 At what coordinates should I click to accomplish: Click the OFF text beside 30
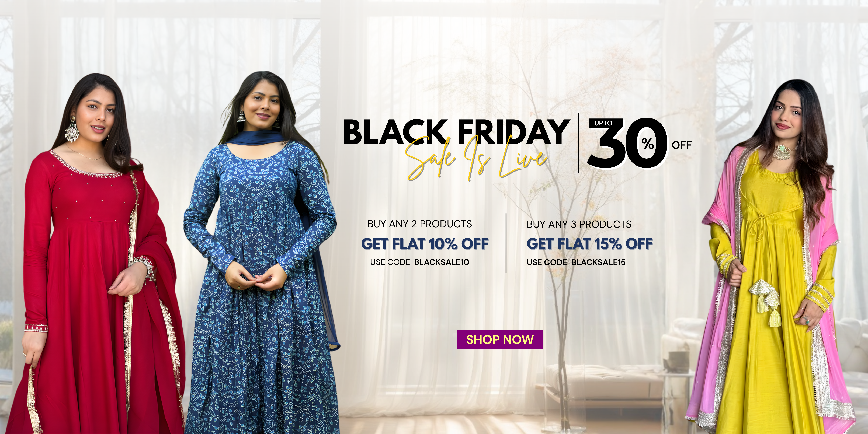click(681, 145)
